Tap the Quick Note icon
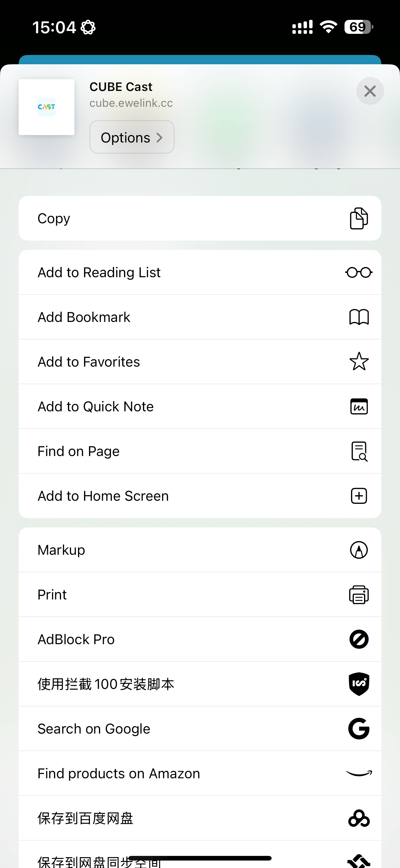The height and width of the screenshot is (868, 400). [x=359, y=406]
